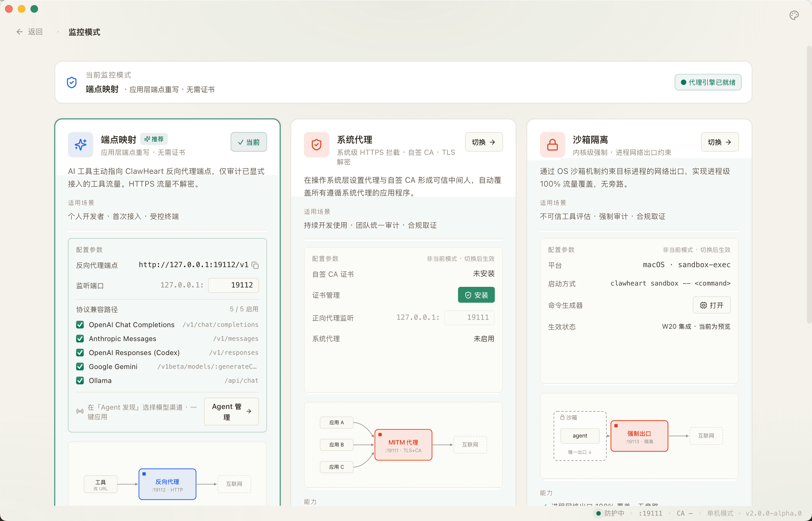Copy the reverse proxy endpoint URL
Image resolution: width=812 pixels, height=521 pixels.
[255, 265]
